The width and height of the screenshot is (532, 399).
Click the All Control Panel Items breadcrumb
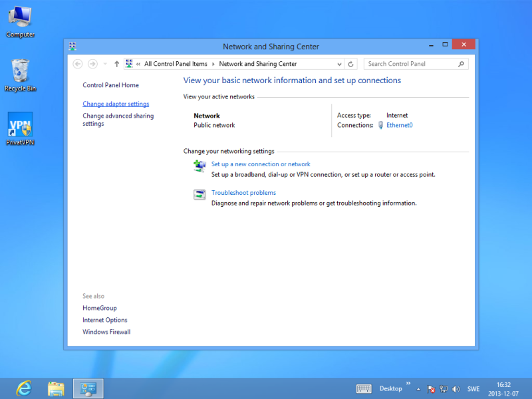pos(176,64)
